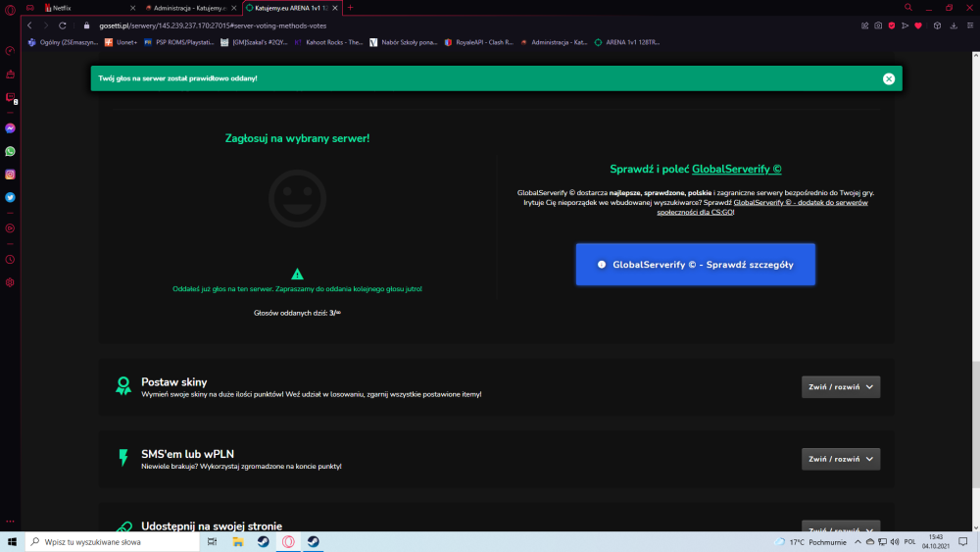Image resolution: width=980 pixels, height=552 pixels.
Task: Open the extensions cube icon
Action: [x=938, y=25]
